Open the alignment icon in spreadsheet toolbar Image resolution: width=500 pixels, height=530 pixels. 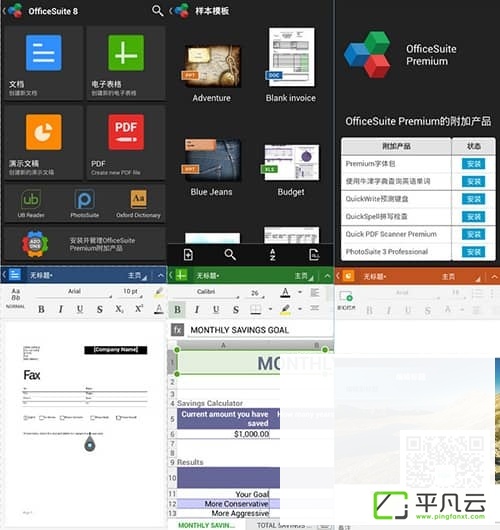click(315, 292)
